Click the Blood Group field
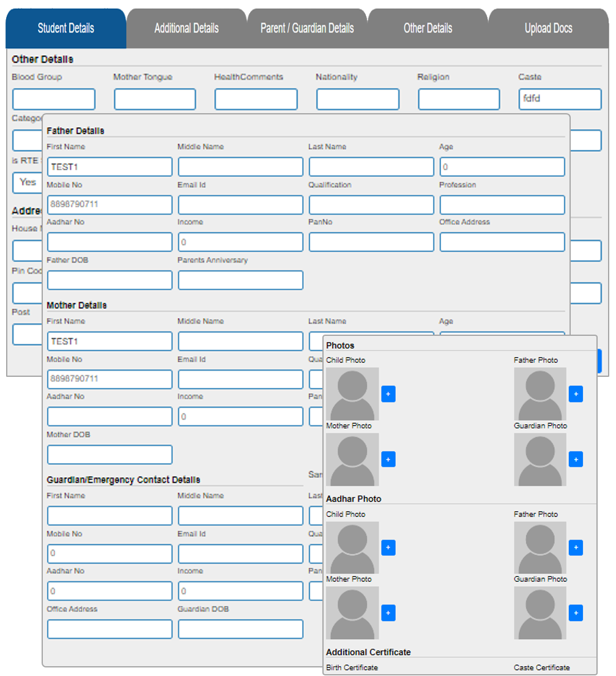The width and height of the screenshot is (616, 676). (x=54, y=99)
